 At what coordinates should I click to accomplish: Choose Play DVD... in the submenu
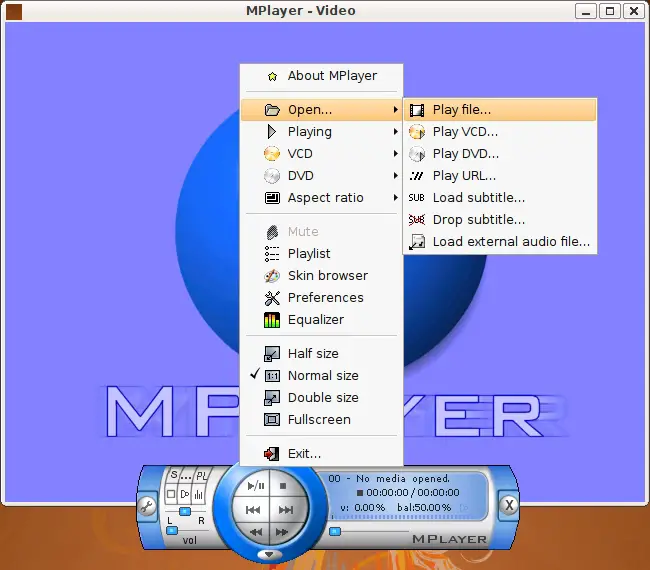point(500,154)
